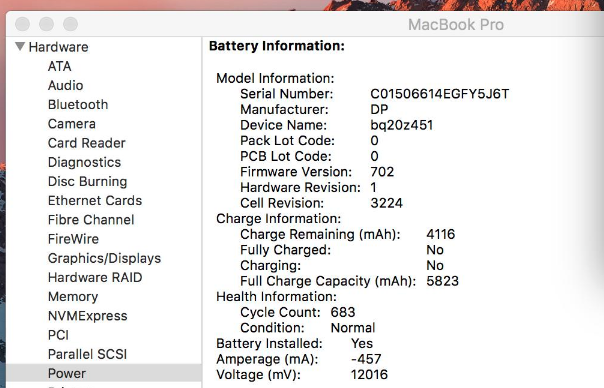Select Memory in the hardware list

coord(73,297)
